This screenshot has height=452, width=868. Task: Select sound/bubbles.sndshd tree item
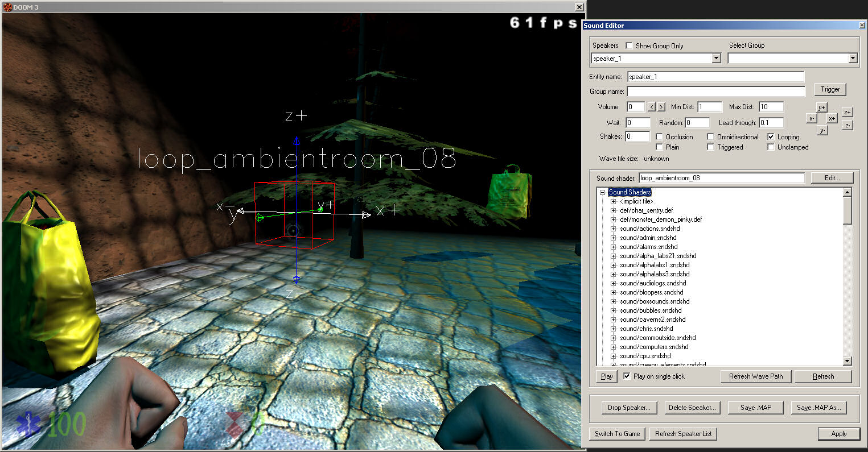coord(651,310)
